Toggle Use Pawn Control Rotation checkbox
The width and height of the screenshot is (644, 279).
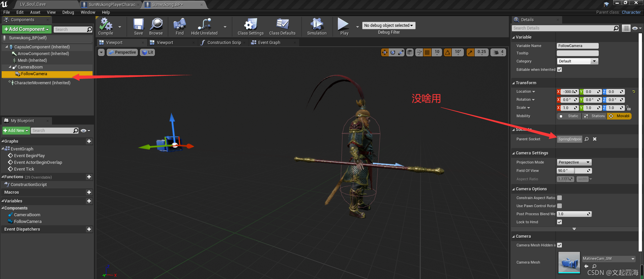559,206
